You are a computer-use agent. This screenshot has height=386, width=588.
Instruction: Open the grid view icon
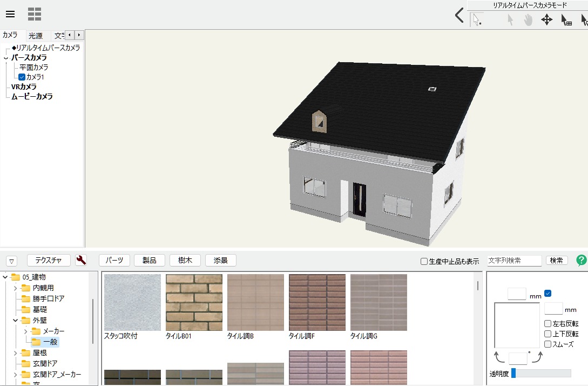[x=35, y=14]
